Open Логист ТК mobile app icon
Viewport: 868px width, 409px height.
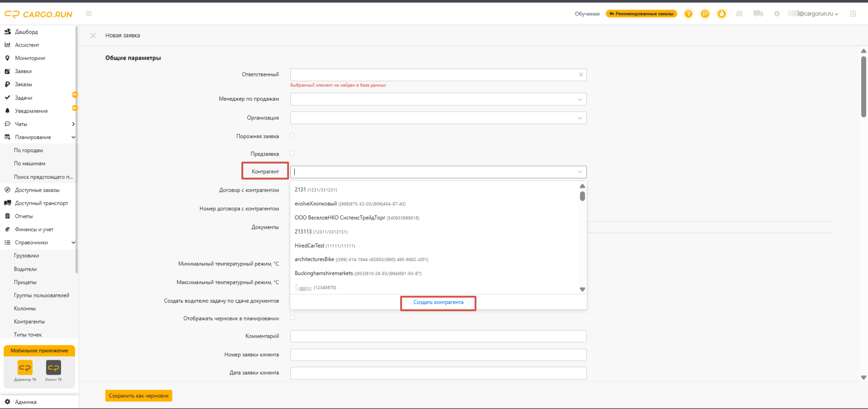click(53, 368)
